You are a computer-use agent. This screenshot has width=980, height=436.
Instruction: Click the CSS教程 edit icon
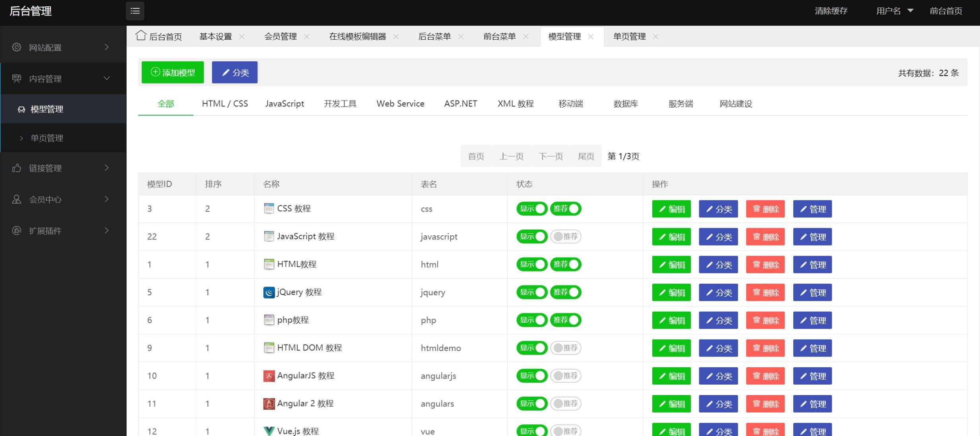pyautogui.click(x=671, y=208)
